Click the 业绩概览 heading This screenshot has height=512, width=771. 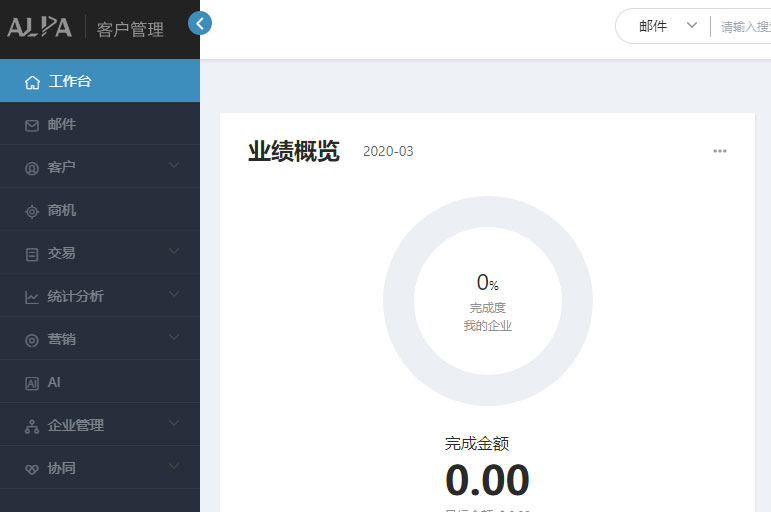[x=294, y=151]
